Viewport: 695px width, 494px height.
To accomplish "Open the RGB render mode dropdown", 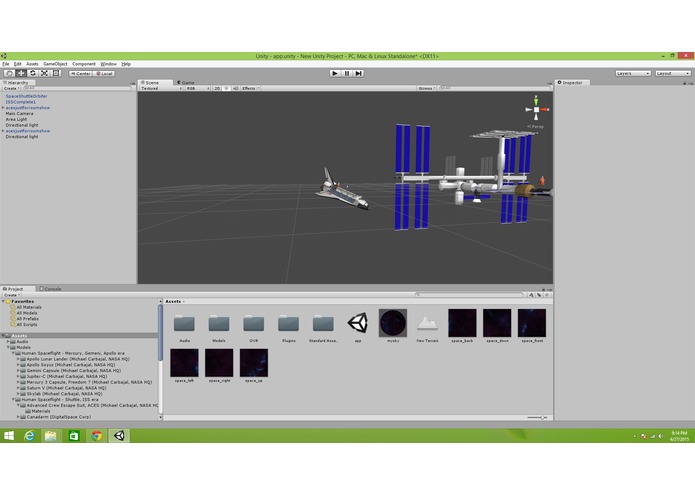I will pyautogui.click(x=198, y=88).
